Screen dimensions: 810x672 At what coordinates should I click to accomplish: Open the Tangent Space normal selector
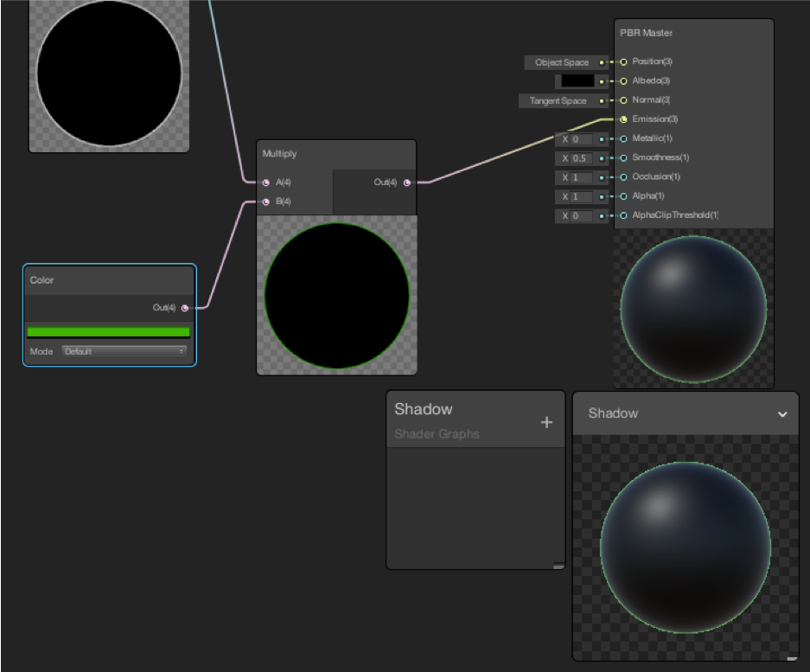(558, 101)
